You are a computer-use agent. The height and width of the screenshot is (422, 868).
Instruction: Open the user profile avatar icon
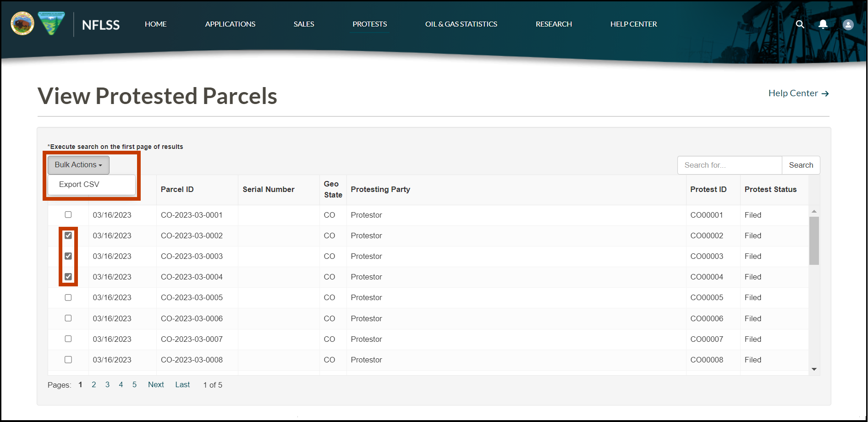click(x=848, y=25)
